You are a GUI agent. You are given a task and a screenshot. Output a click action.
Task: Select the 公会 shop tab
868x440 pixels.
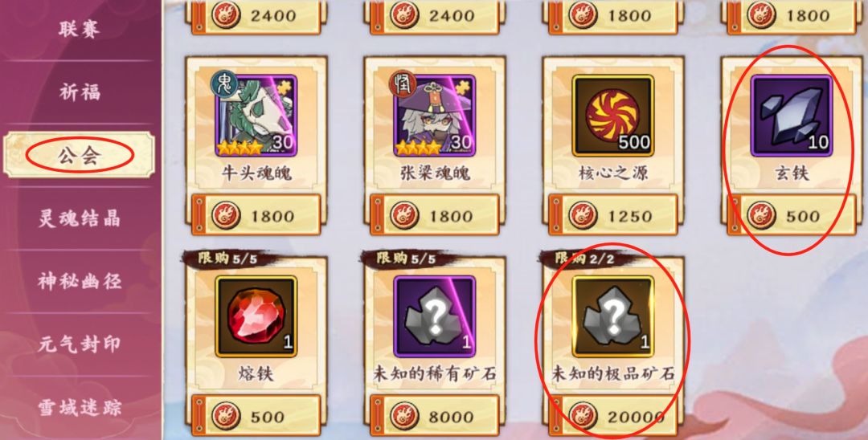(79, 155)
